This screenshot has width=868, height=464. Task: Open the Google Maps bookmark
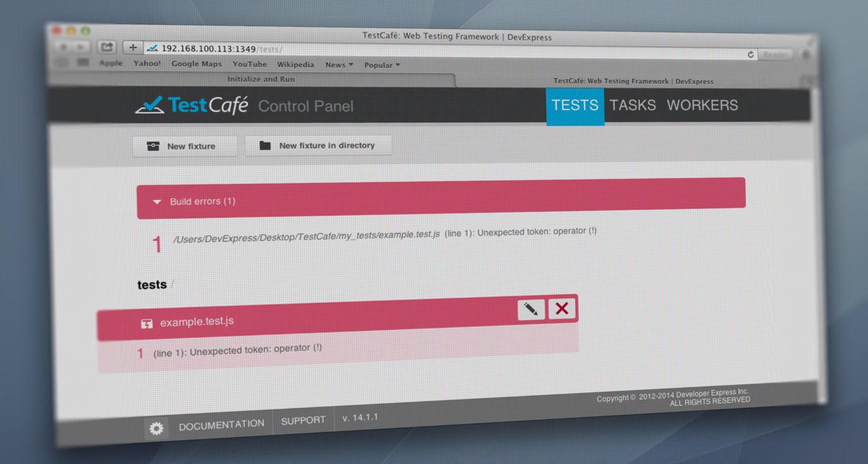196,64
